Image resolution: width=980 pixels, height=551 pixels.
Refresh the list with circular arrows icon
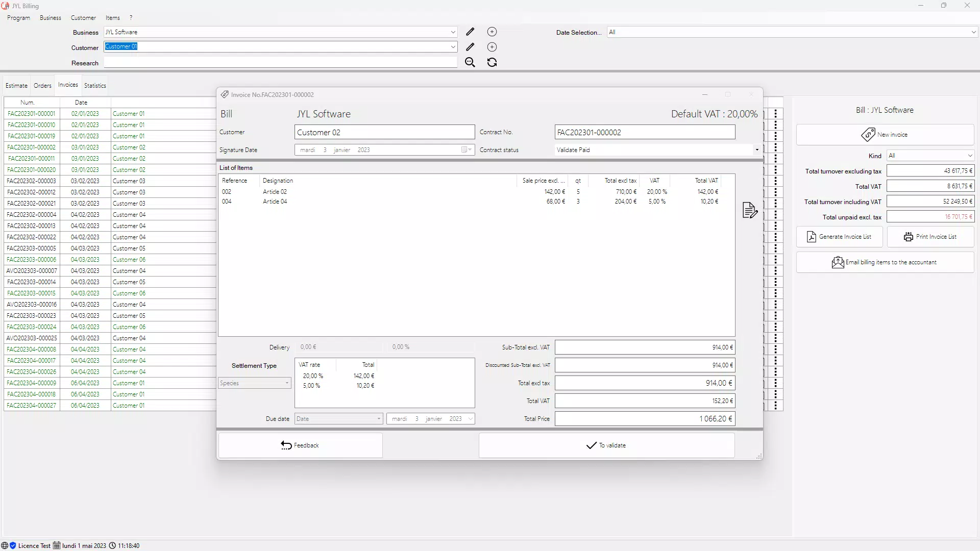pos(492,62)
